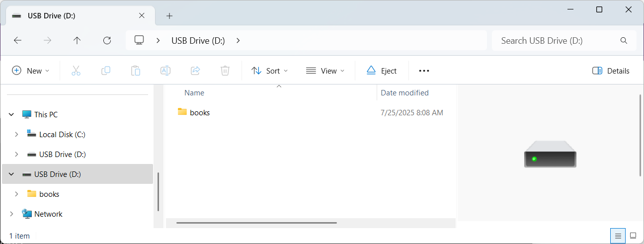Open the New item menu button

click(x=31, y=71)
